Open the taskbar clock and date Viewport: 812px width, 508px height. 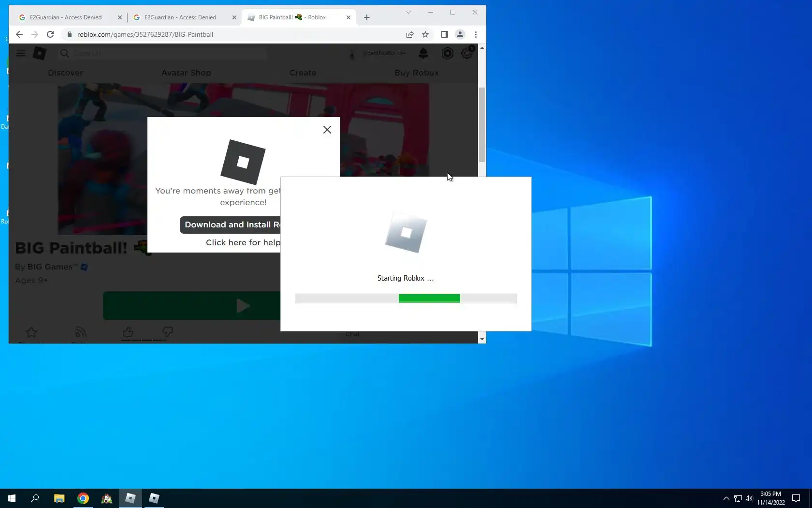pyautogui.click(x=771, y=498)
